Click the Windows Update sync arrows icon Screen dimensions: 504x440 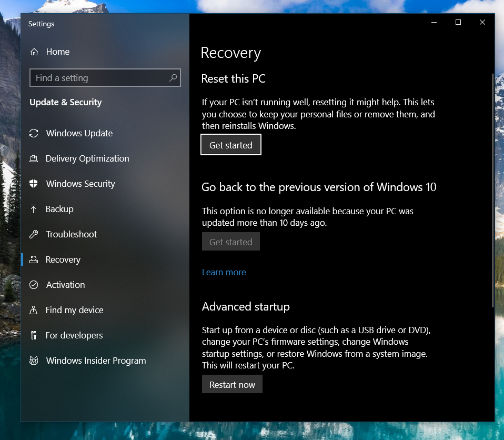(34, 133)
